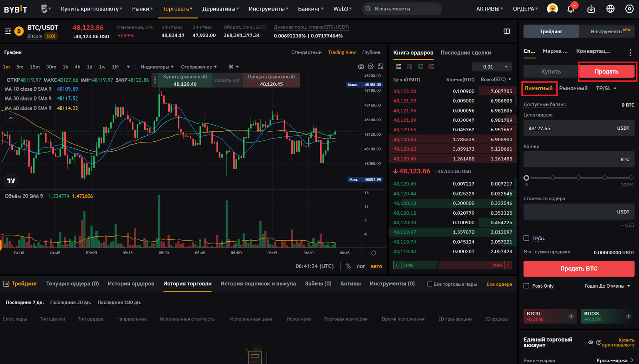Open the Order History tab
This screenshot has height=364, width=639.
coord(131,284)
